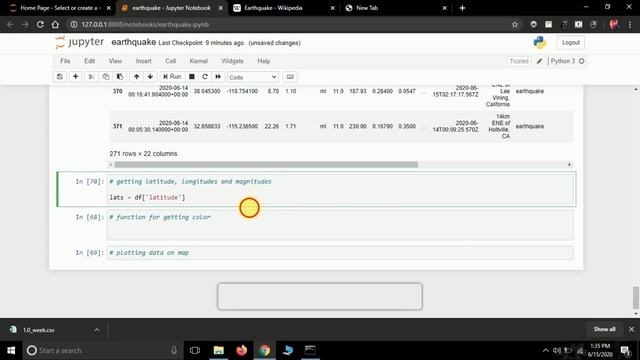Click the horizontal scrollbar of the output table
The image size is (640, 360).
[x=266, y=164]
